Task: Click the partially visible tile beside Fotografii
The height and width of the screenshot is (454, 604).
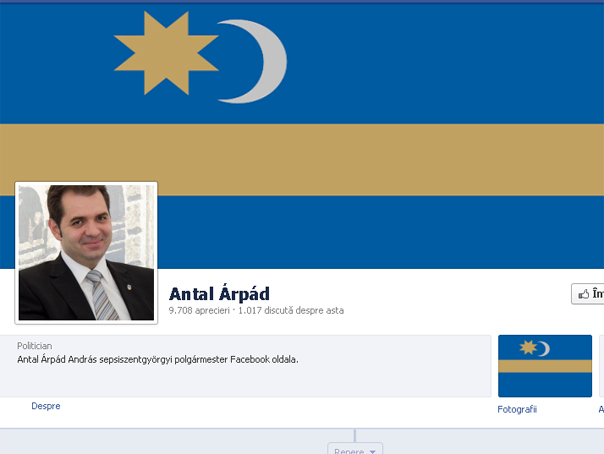Action: point(602,366)
